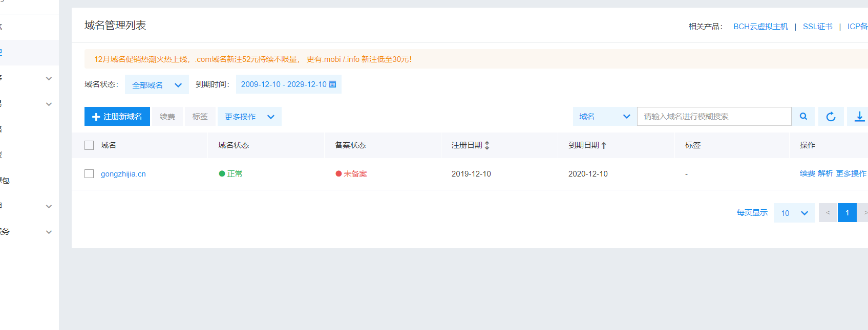This screenshot has width=868, height=330.
Task: Select all domains header checkbox
Action: tap(89, 145)
